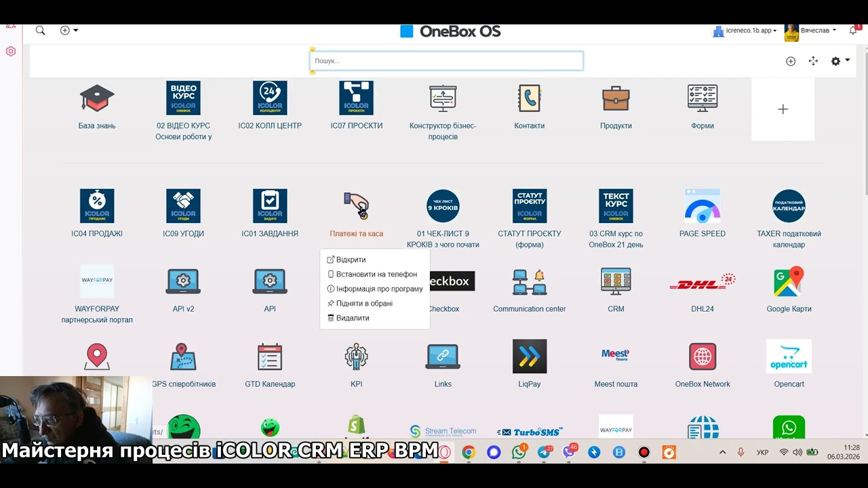Open Платежі та каса app icon

coord(356,206)
